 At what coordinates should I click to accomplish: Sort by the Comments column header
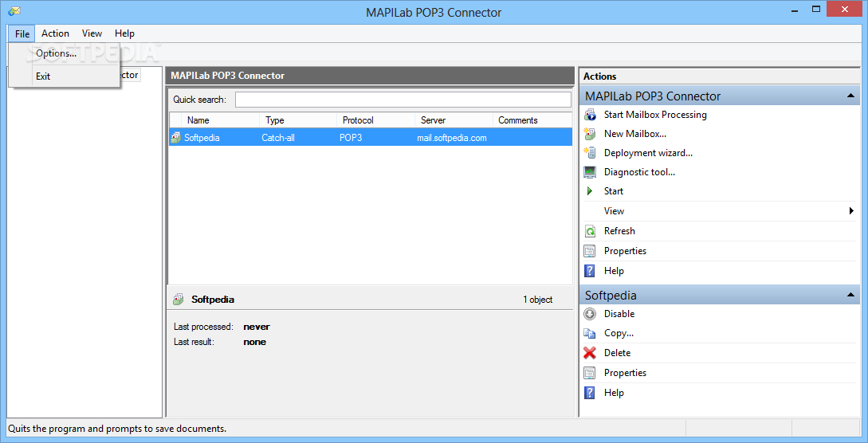click(532, 120)
